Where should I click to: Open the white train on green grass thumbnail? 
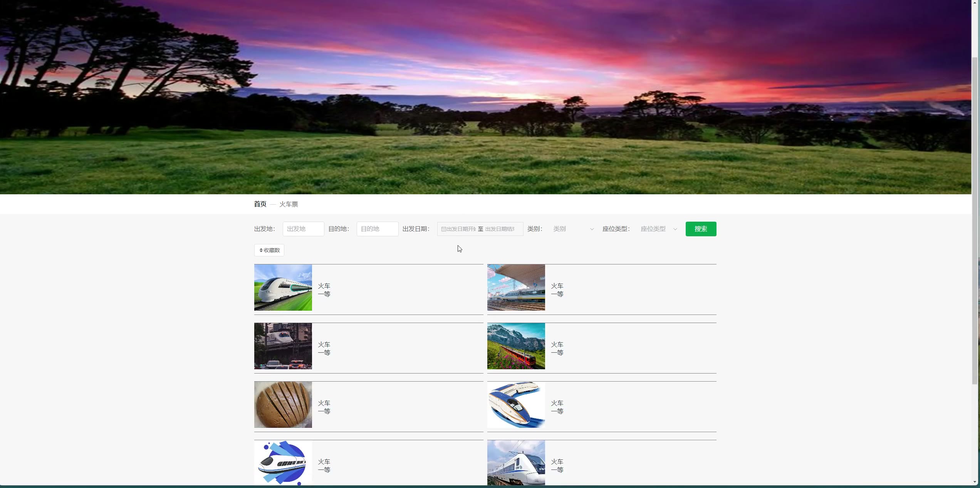(x=283, y=288)
